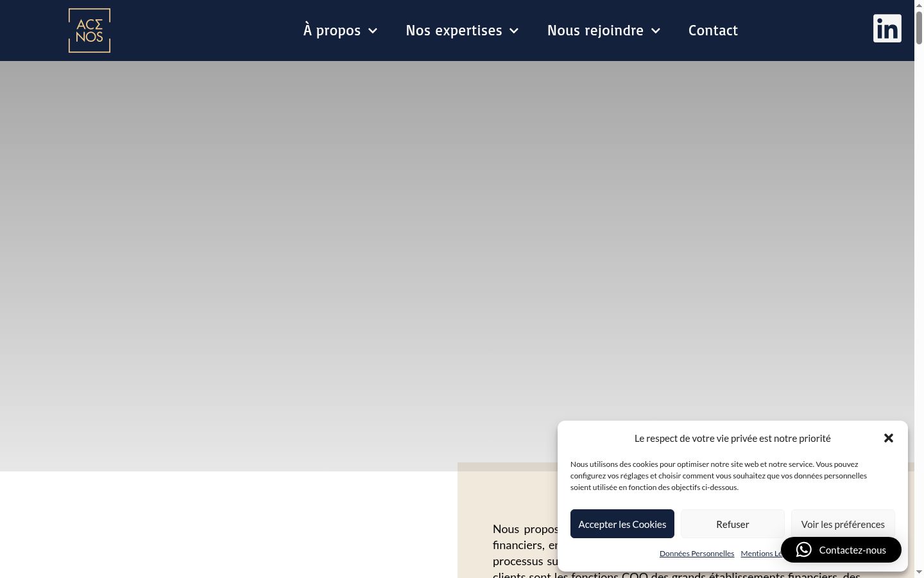Click the Contactez-nous chat button
Viewport: 924px width, 578px height.
[841, 550]
